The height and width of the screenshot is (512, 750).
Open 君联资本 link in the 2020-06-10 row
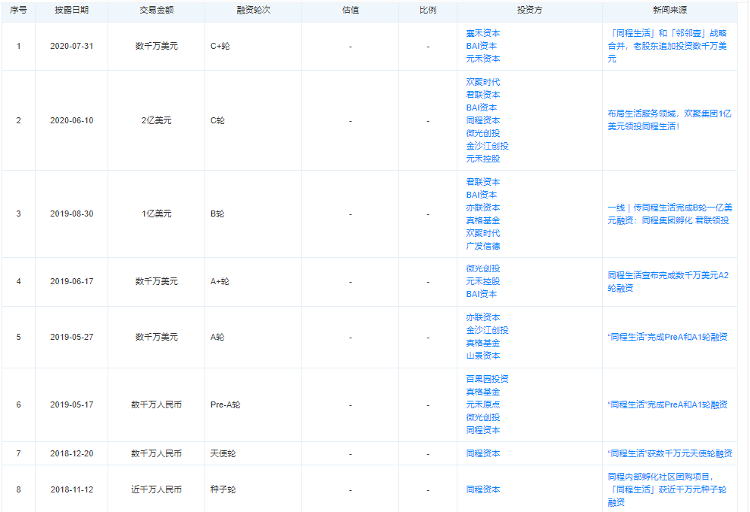(483, 95)
